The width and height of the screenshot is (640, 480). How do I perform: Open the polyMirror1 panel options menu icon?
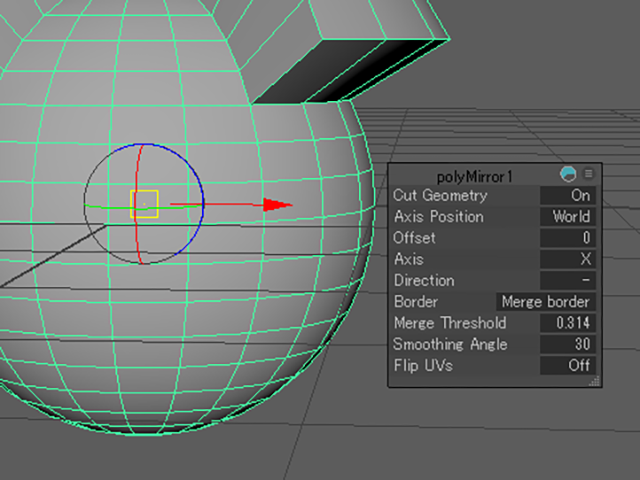[x=589, y=174]
